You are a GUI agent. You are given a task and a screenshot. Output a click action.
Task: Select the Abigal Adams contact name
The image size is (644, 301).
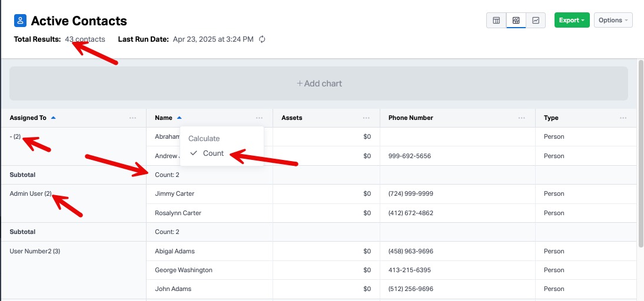175,251
